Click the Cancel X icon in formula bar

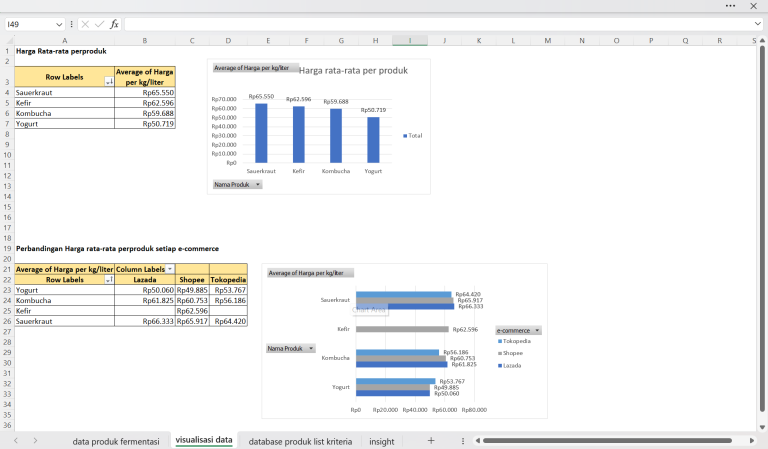tap(85, 23)
